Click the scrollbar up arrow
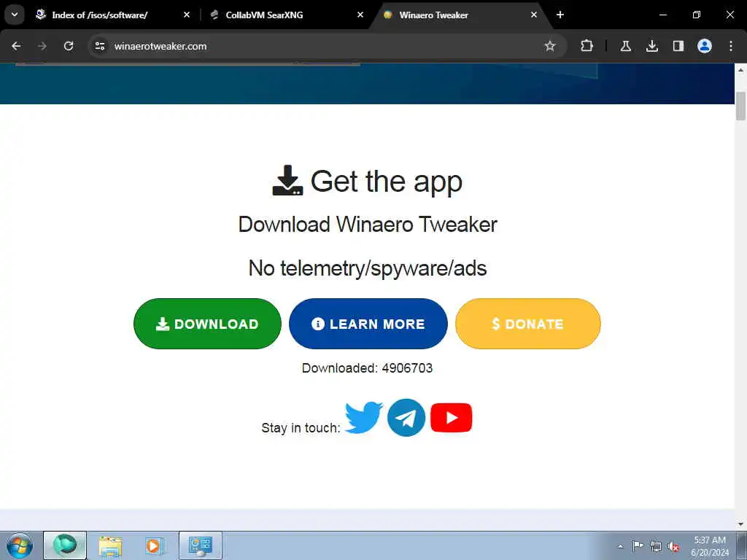 coord(741,70)
